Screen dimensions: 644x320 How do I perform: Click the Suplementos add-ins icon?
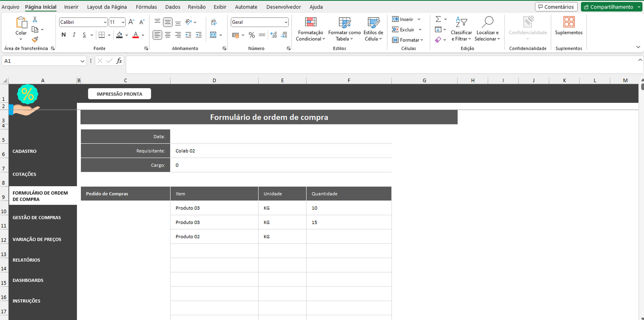click(x=569, y=23)
